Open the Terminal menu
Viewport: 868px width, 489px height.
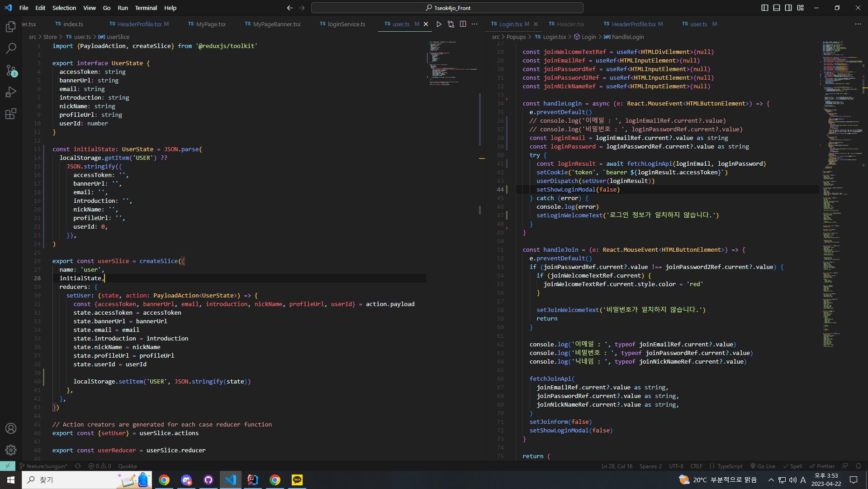coord(146,8)
